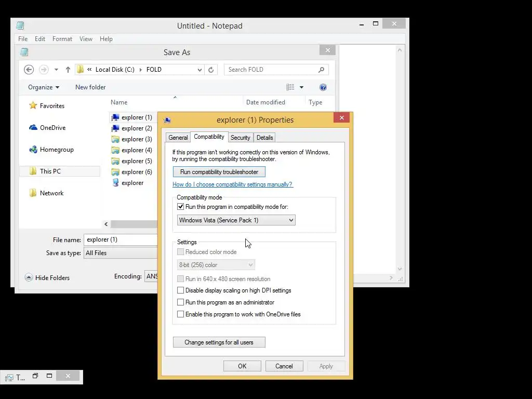
Task: Expand the view options dropdown arrow
Action: click(x=301, y=87)
